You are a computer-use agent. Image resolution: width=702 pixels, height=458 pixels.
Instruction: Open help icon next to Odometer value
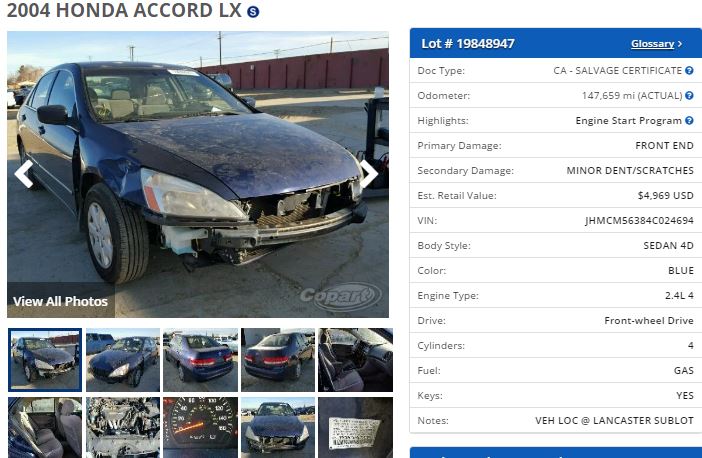click(x=689, y=95)
